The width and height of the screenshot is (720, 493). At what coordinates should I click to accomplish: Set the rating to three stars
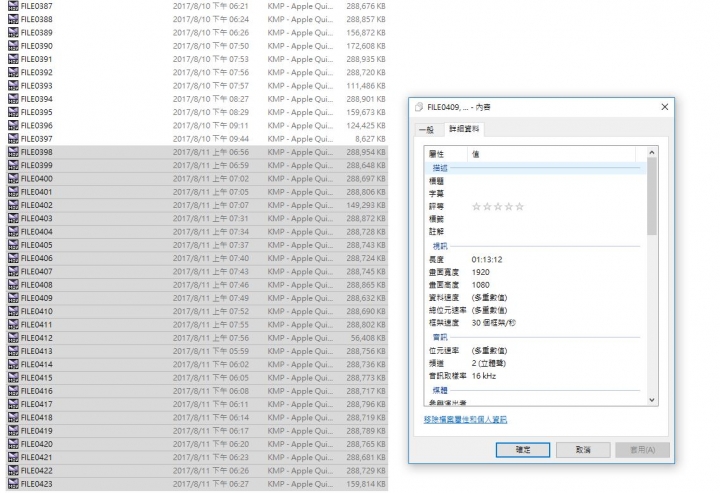point(498,207)
